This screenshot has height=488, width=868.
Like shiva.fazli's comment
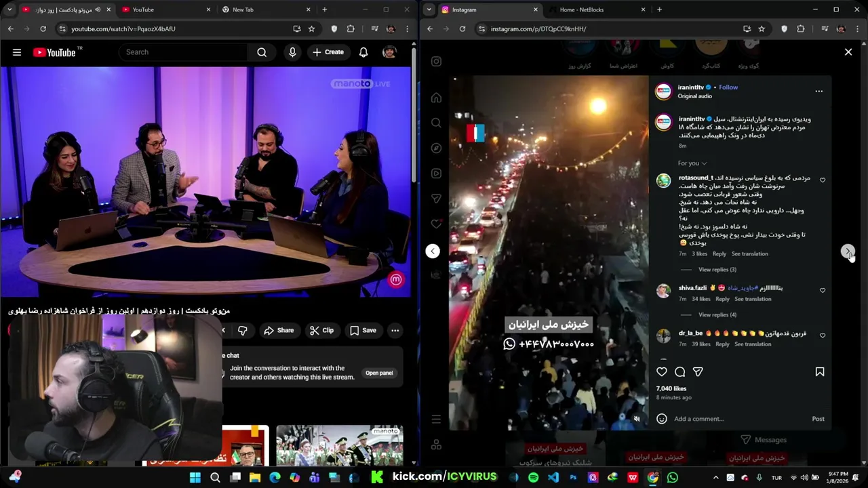coord(823,290)
